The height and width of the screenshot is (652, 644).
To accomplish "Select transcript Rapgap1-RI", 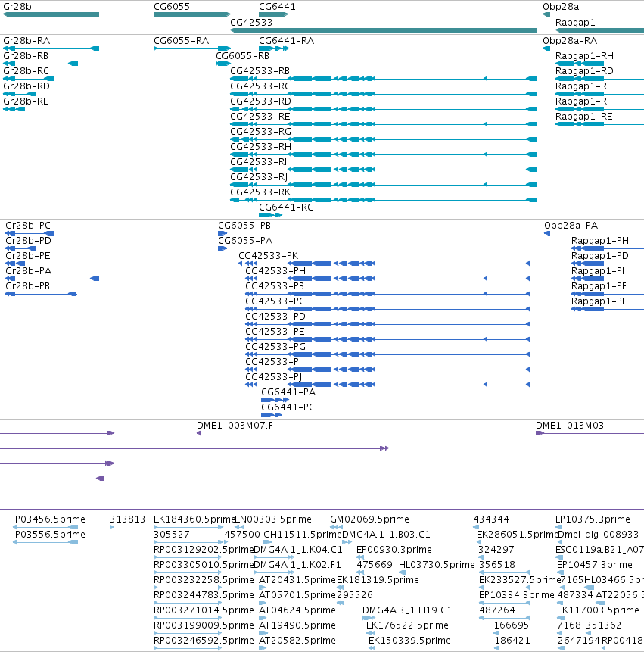I will click(583, 86).
